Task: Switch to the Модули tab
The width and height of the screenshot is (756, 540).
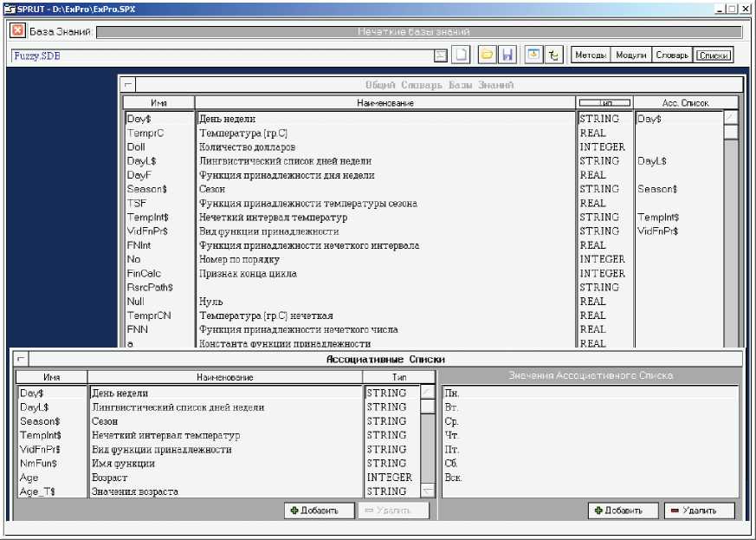Action: tap(630, 55)
